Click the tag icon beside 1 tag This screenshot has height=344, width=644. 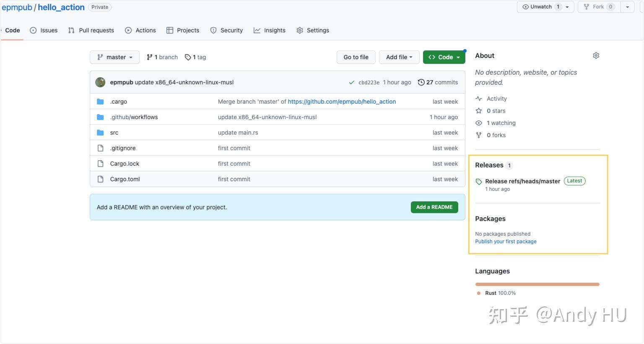click(188, 57)
